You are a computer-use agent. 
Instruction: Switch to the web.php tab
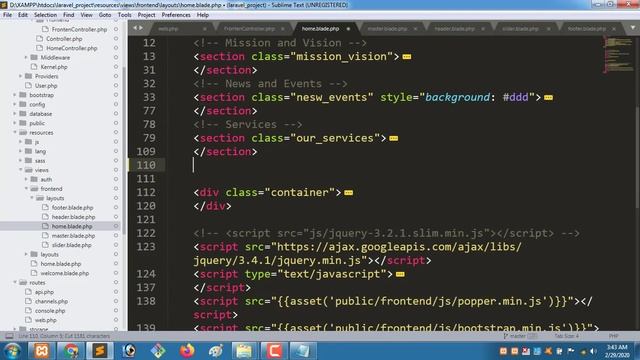point(168,29)
